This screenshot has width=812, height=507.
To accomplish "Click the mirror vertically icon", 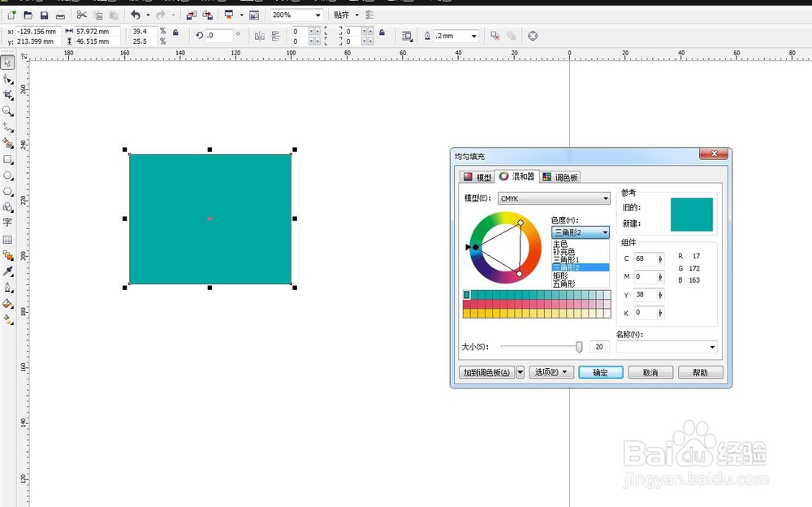I will (x=275, y=36).
